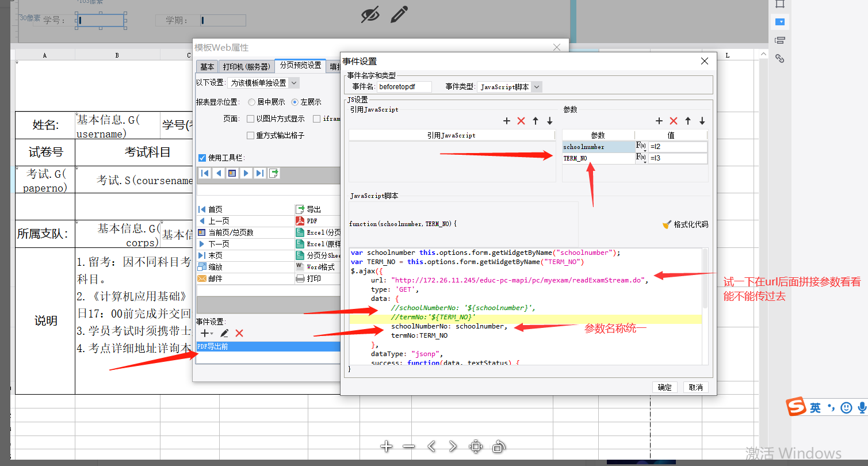Zoom in with the bottom plus icon
868x466 pixels.
point(387,446)
